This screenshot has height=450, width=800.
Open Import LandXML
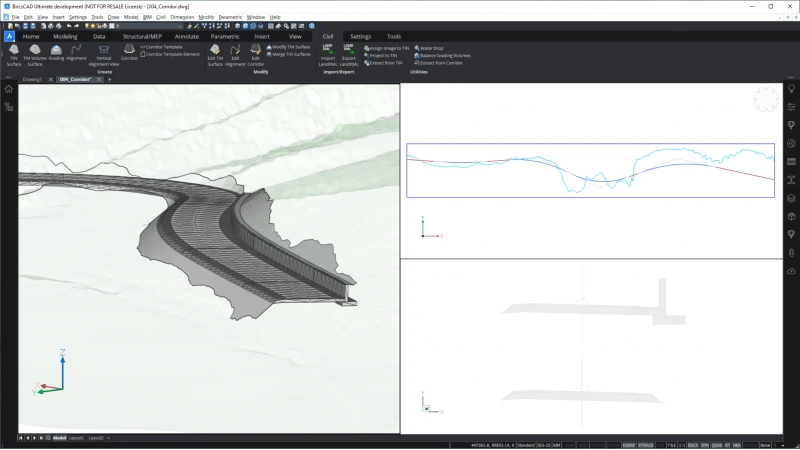(x=328, y=55)
